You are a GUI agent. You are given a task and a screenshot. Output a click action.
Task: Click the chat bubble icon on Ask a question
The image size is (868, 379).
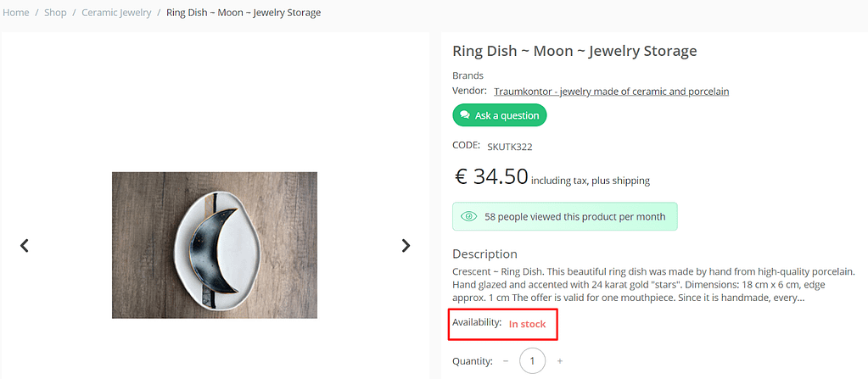(x=465, y=115)
